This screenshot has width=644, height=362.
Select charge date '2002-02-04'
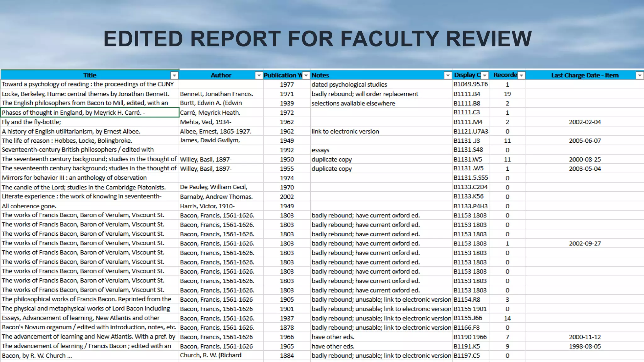click(x=585, y=122)
